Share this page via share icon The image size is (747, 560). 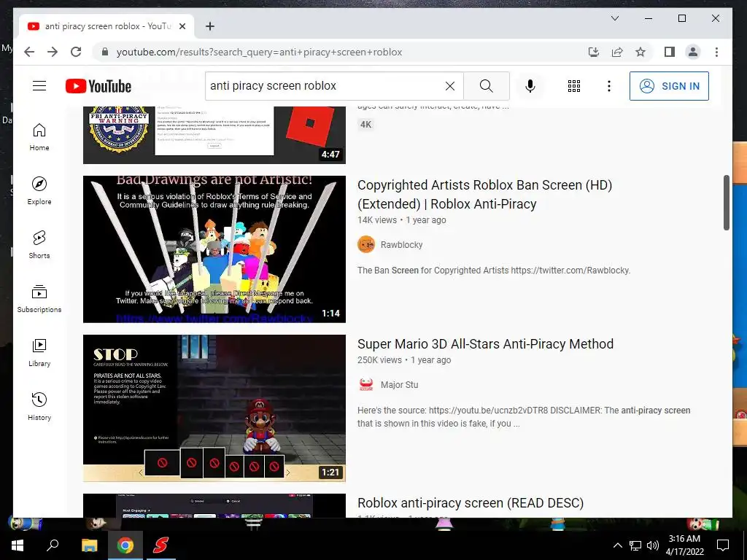coord(617,52)
